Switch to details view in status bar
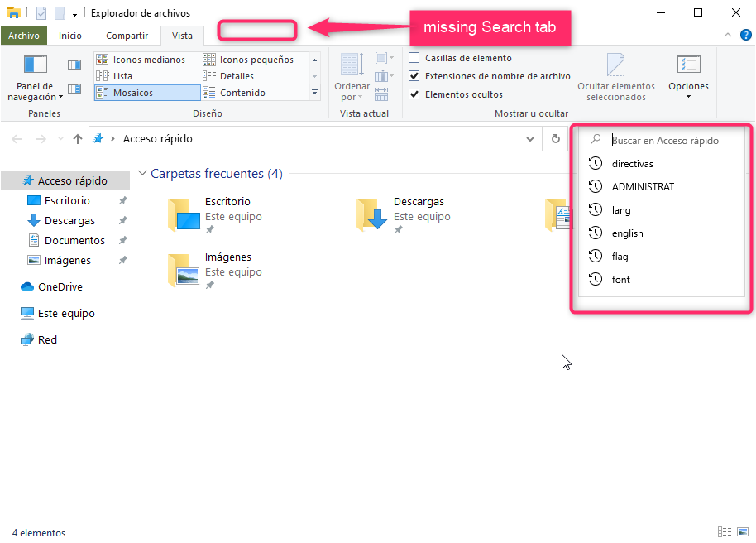The height and width of the screenshot is (543, 756). tap(725, 532)
